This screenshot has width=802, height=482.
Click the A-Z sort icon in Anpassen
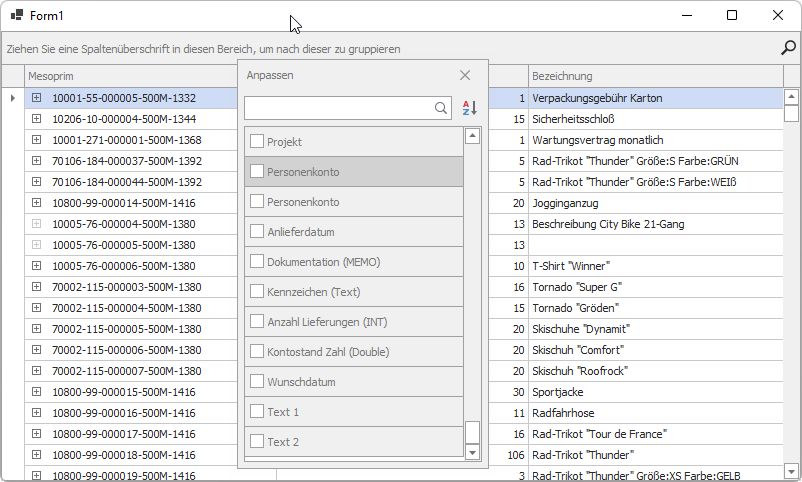point(470,108)
